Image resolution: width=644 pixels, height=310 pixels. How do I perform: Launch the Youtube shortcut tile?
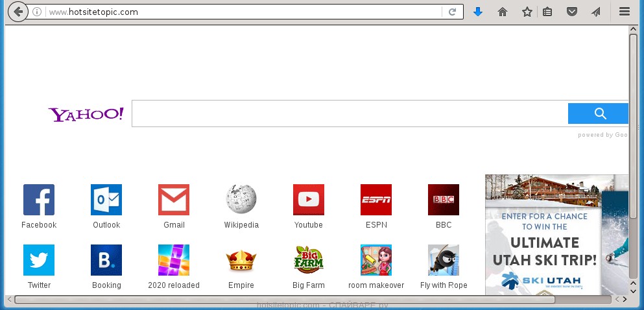pyautogui.click(x=309, y=200)
